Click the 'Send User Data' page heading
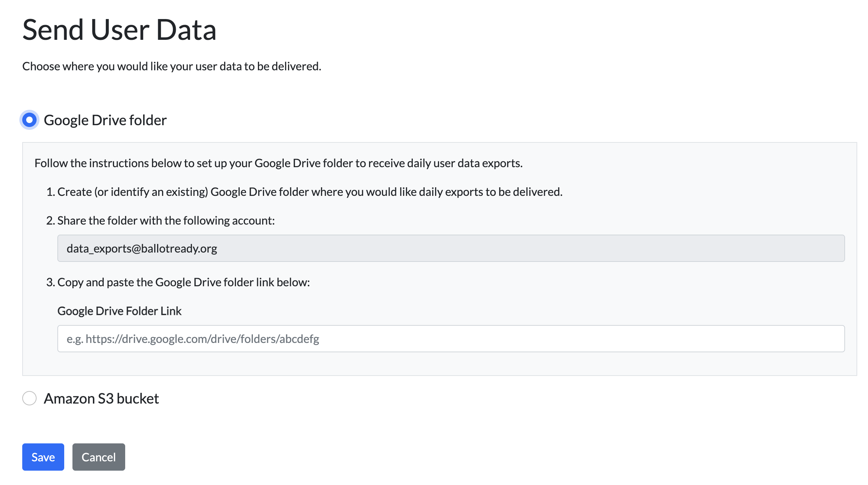 119,30
